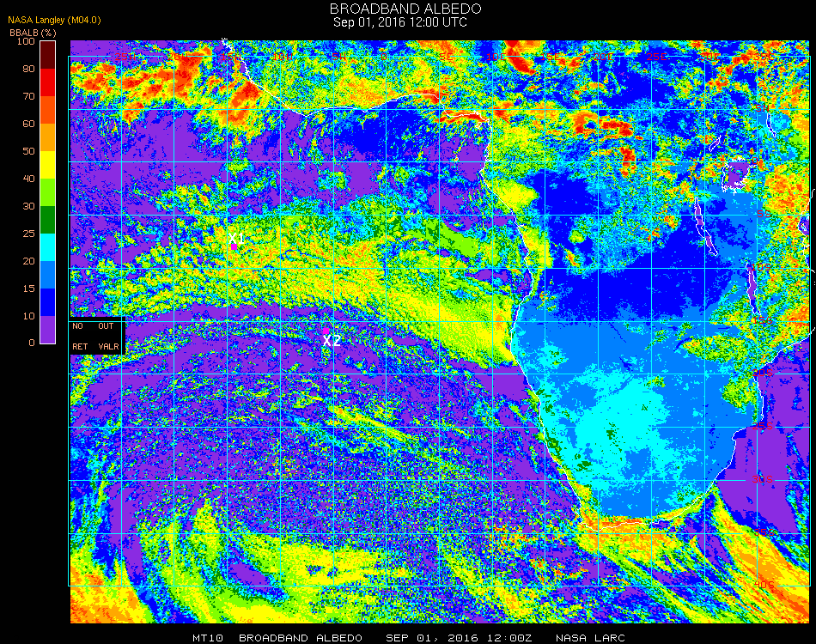The height and width of the screenshot is (644, 816).
Task: Click 'NASA LARC' in the footer caption
Action: pyautogui.click(x=590, y=638)
